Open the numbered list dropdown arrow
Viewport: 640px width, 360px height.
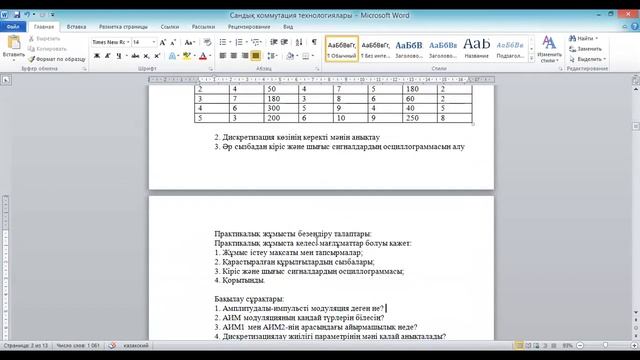[x=247, y=42]
